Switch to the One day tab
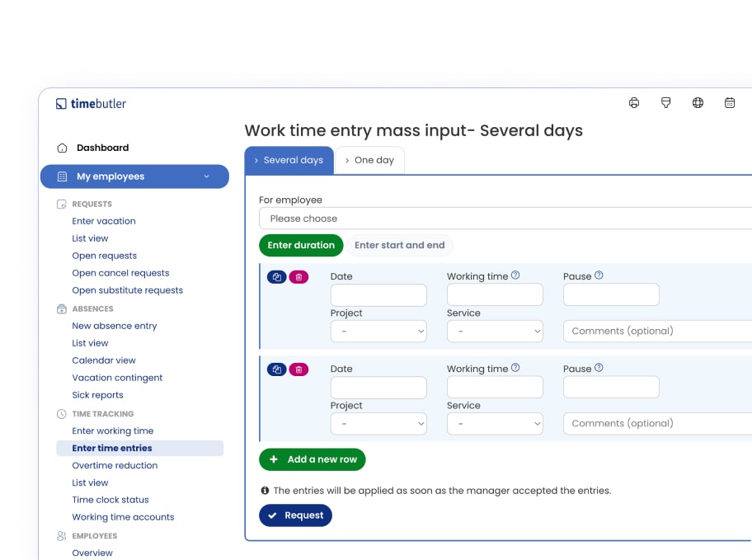 [x=369, y=160]
